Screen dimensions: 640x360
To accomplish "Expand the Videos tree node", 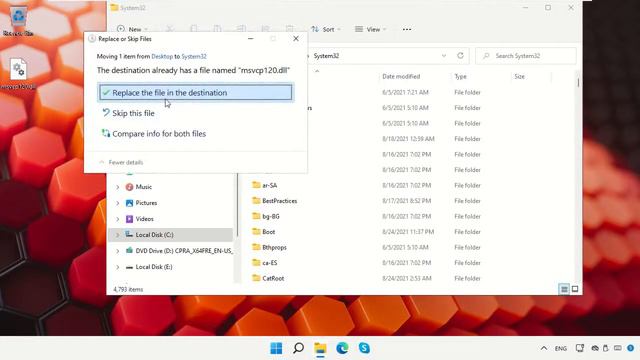I will tap(118, 219).
